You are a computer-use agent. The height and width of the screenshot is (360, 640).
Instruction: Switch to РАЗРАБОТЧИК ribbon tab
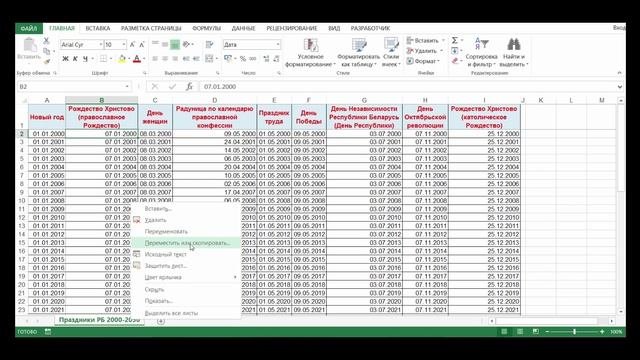pos(370,28)
